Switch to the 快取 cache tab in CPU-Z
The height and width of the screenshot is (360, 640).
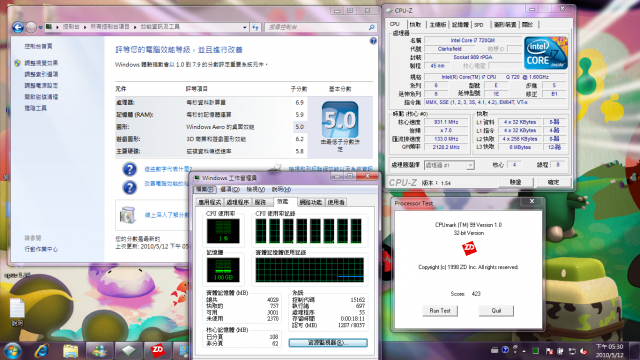click(x=415, y=25)
